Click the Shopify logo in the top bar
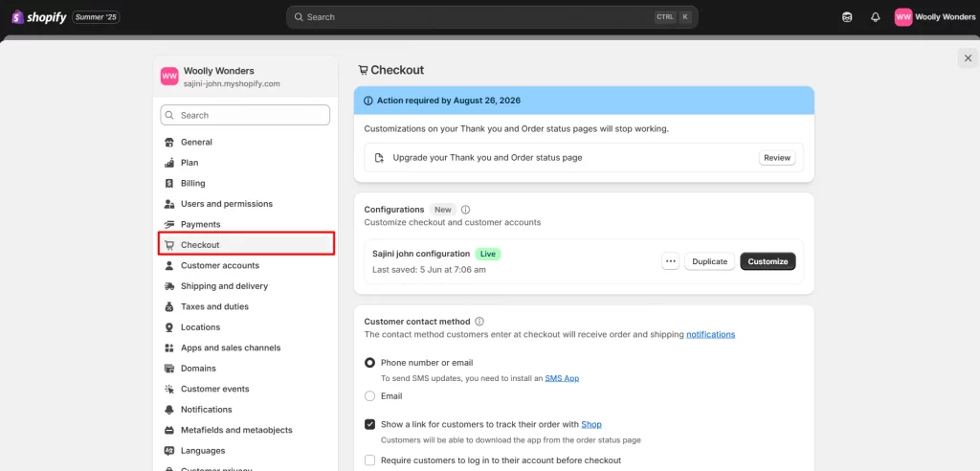The height and width of the screenshot is (471, 980). [38, 17]
